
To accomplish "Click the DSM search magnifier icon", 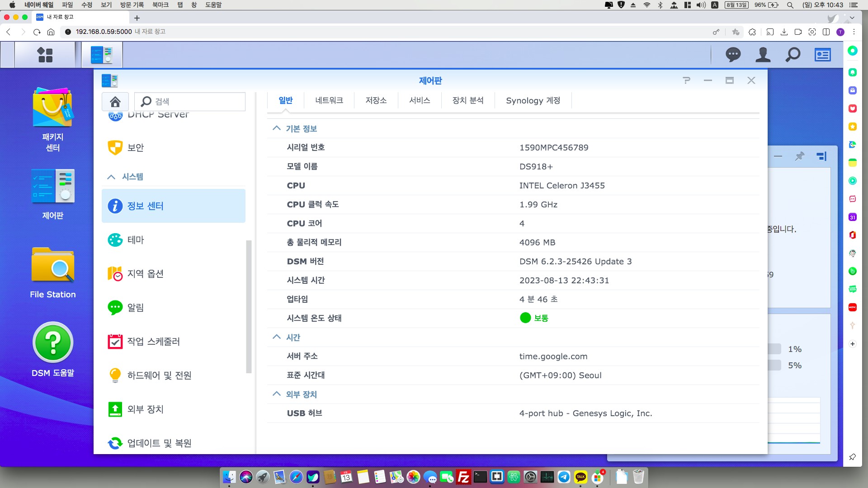I will coord(793,55).
